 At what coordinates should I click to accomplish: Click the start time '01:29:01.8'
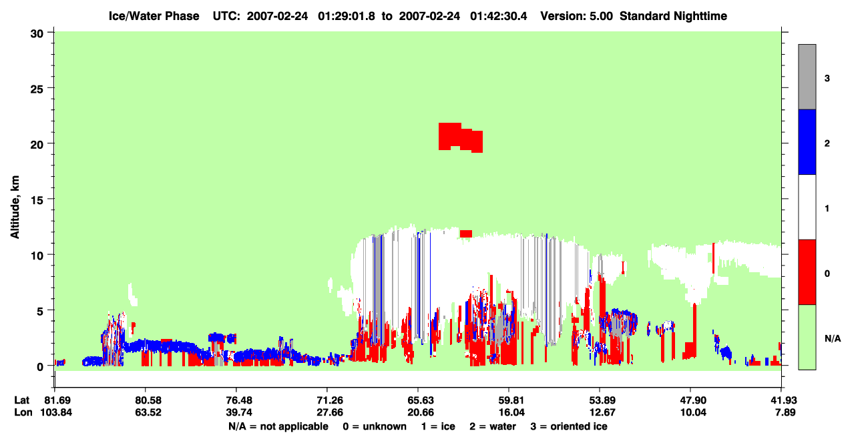click(347, 15)
